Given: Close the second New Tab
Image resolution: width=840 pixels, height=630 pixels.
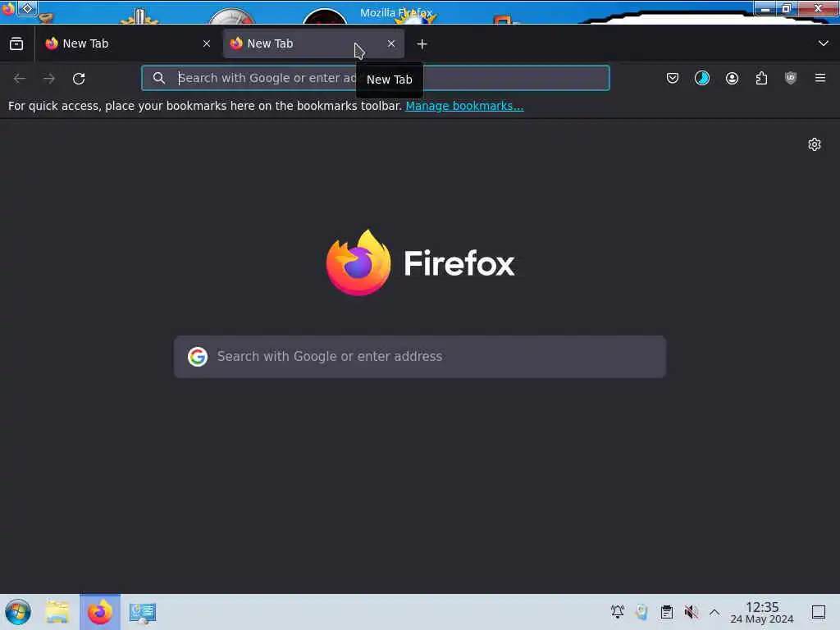Looking at the screenshot, I should 391,44.
